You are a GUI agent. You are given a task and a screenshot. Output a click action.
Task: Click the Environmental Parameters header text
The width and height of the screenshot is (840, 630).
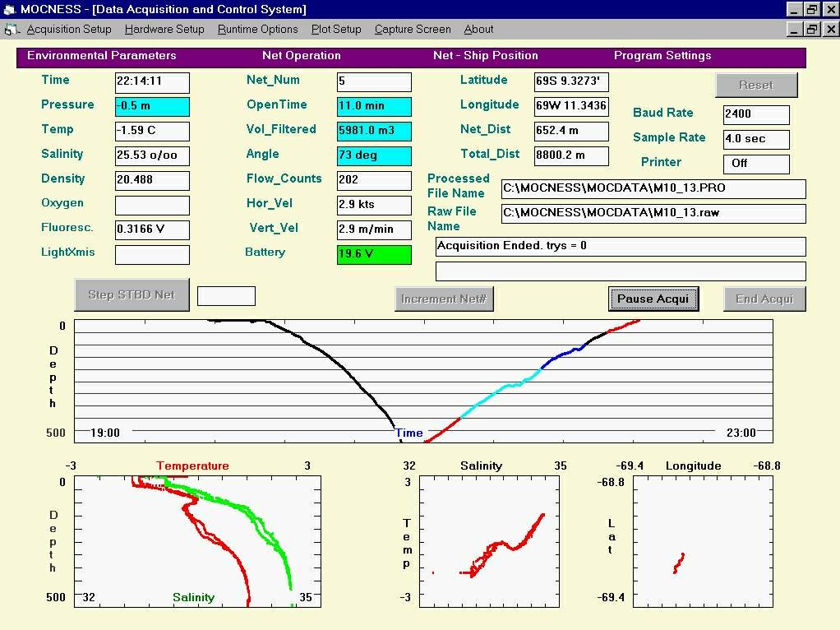pos(102,56)
